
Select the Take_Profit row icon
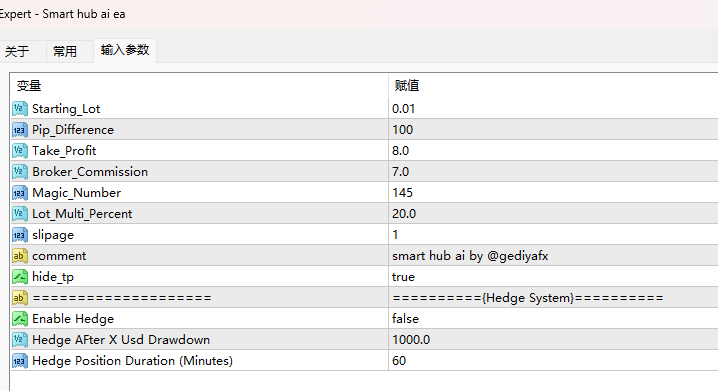20,151
